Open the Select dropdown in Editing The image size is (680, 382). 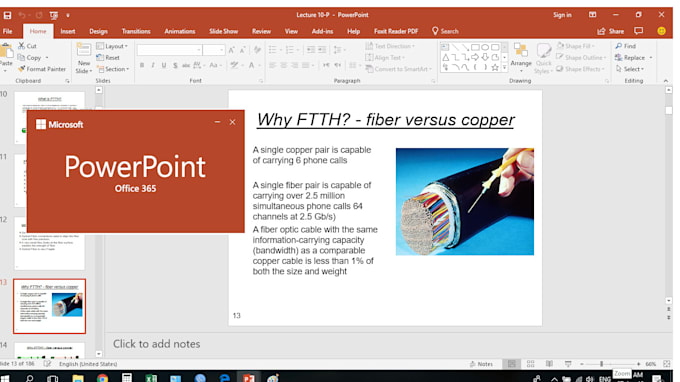pyautogui.click(x=630, y=69)
